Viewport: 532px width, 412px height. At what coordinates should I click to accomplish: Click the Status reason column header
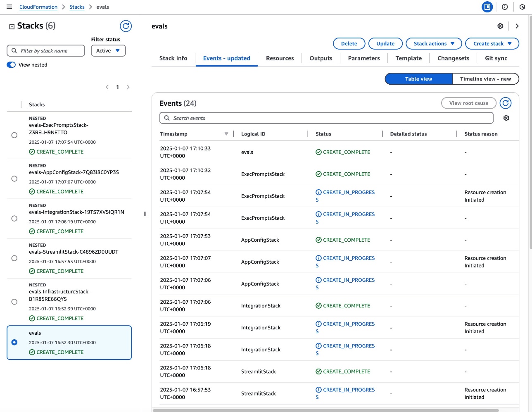point(481,134)
